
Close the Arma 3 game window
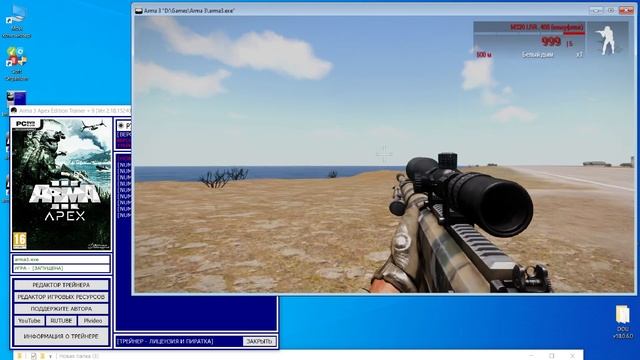click(x=626, y=10)
